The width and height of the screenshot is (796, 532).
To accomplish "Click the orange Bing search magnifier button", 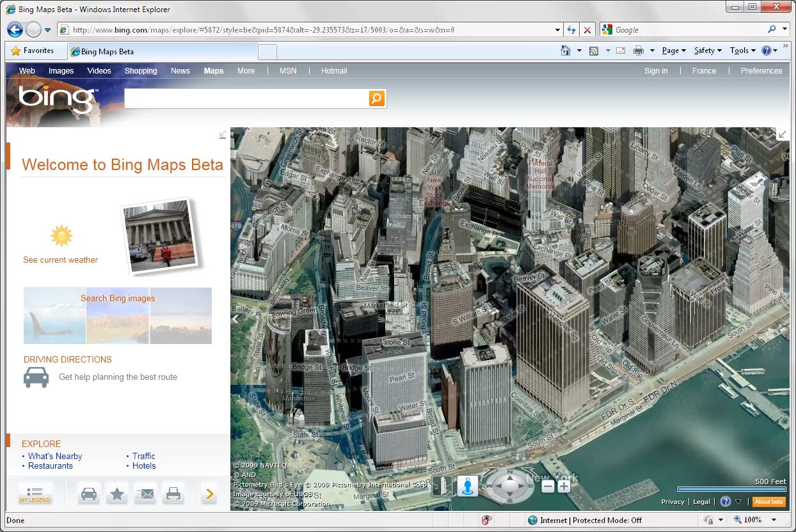I will [376, 98].
